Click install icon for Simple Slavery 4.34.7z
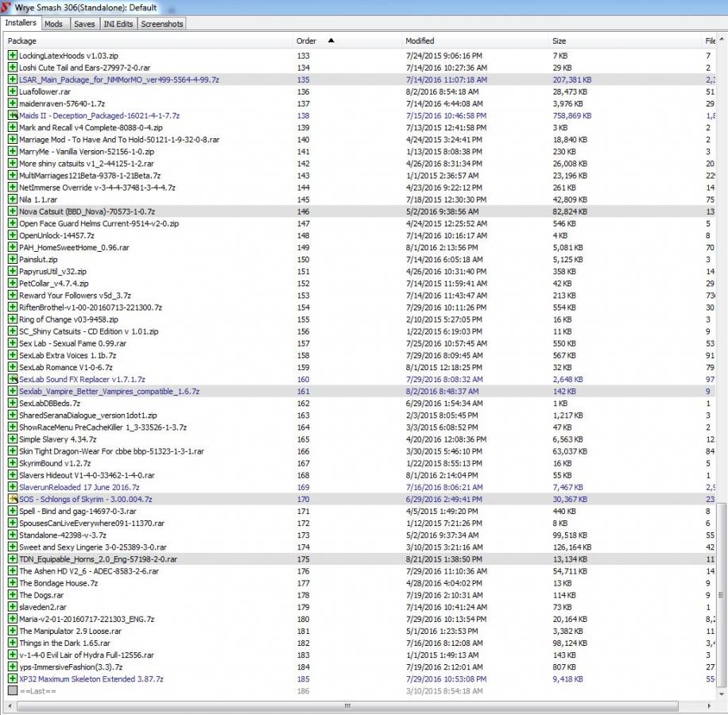This screenshot has height=715, width=728. (x=13, y=439)
